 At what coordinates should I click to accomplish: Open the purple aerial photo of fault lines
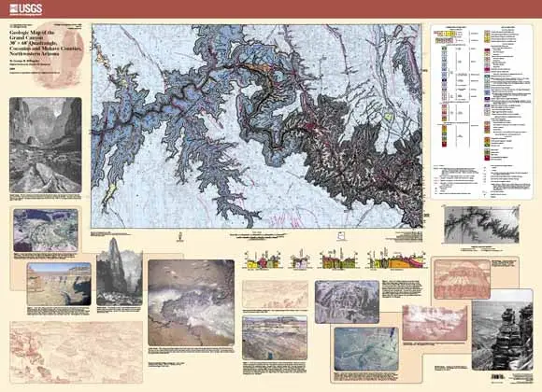(347, 301)
